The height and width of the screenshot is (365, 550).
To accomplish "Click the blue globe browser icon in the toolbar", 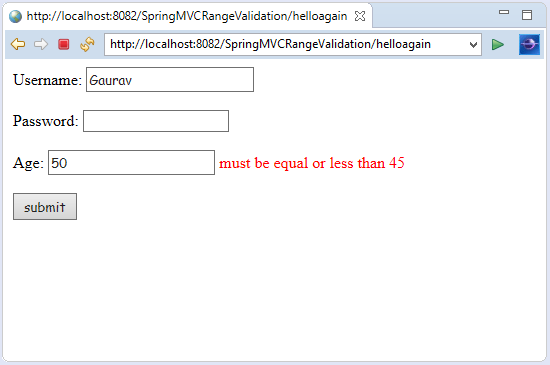I will point(529,45).
